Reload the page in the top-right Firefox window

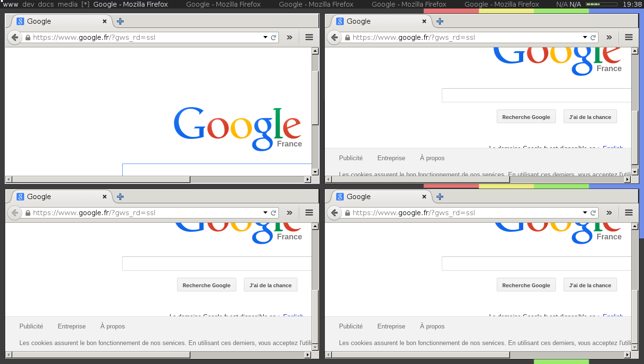[x=593, y=37]
